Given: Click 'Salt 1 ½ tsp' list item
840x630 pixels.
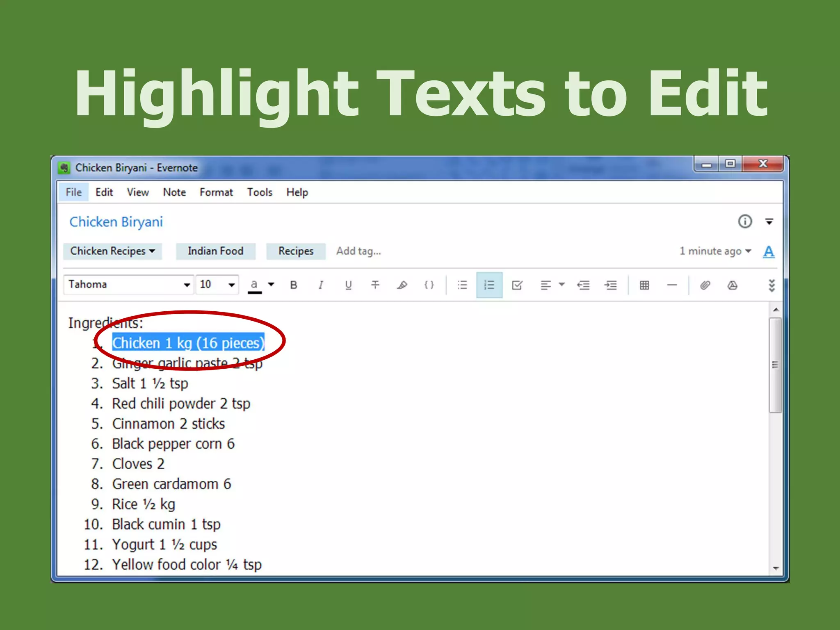Looking at the screenshot, I should click(150, 383).
